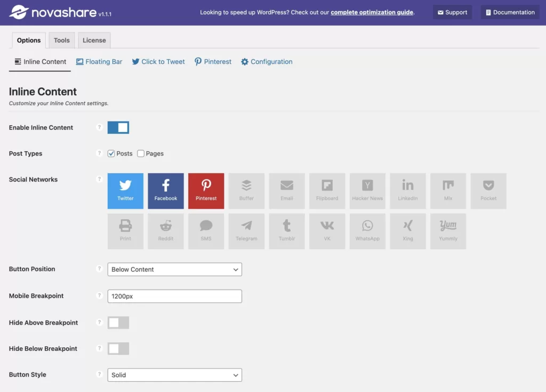This screenshot has height=392, width=546.
Task: Enable the LinkedIn share button
Action: point(407,191)
